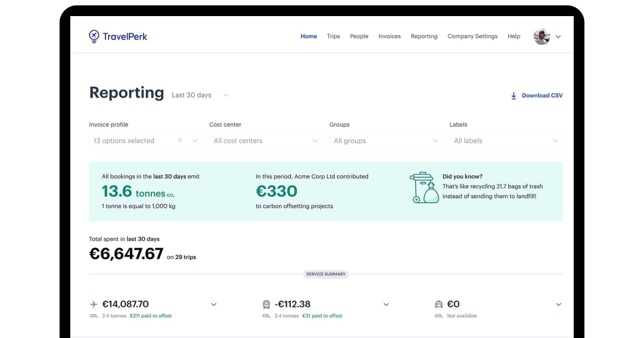Click the recycling trash bin illustration

(424, 187)
